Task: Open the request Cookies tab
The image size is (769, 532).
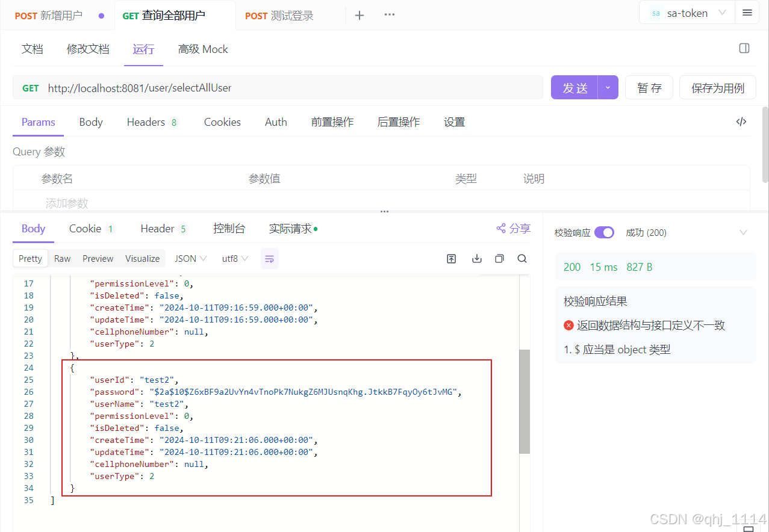Action: [x=222, y=122]
